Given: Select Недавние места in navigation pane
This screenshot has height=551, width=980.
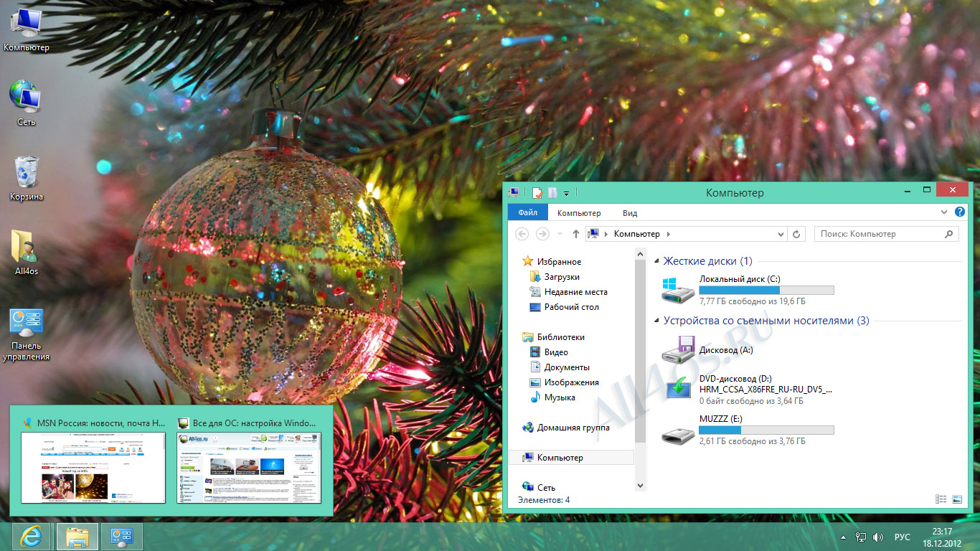Looking at the screenshot, I should 568,292.
